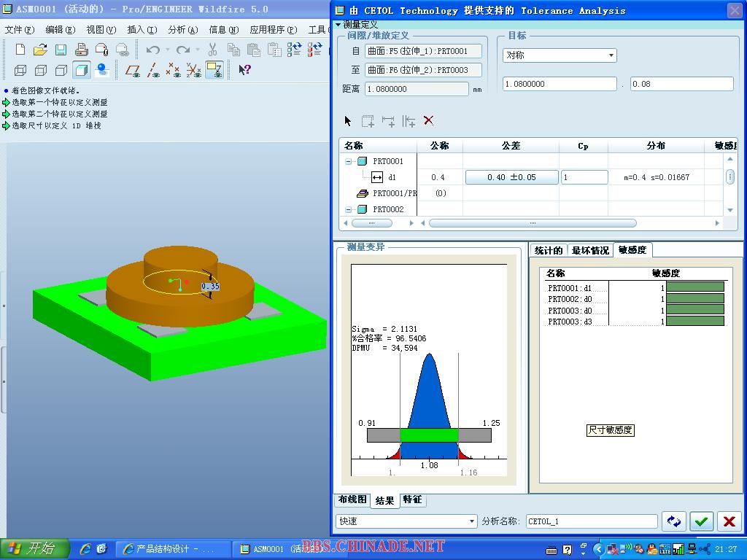747x560 pixels.
Task: Toggle coordinate systems display
Action: pos(193,71)
